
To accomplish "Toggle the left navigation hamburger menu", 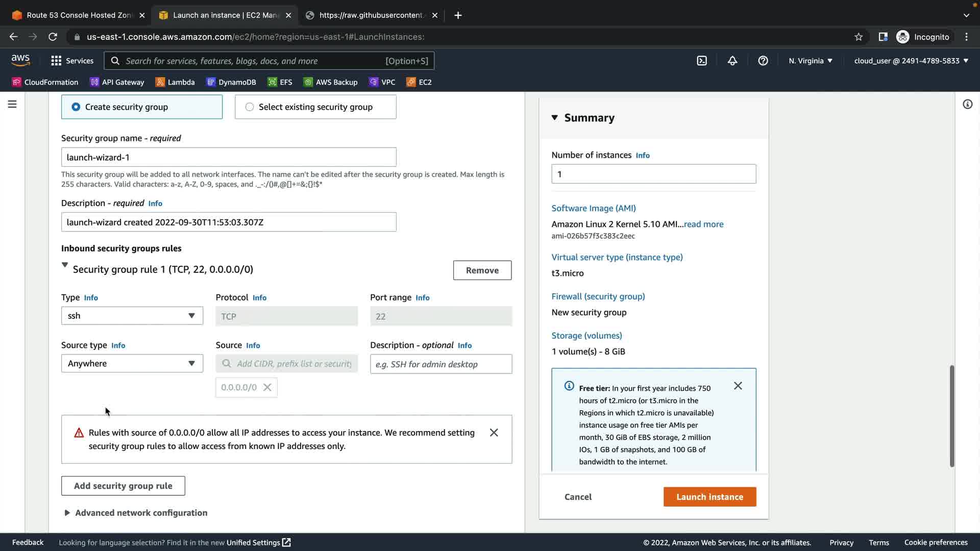I will [12, 105].
